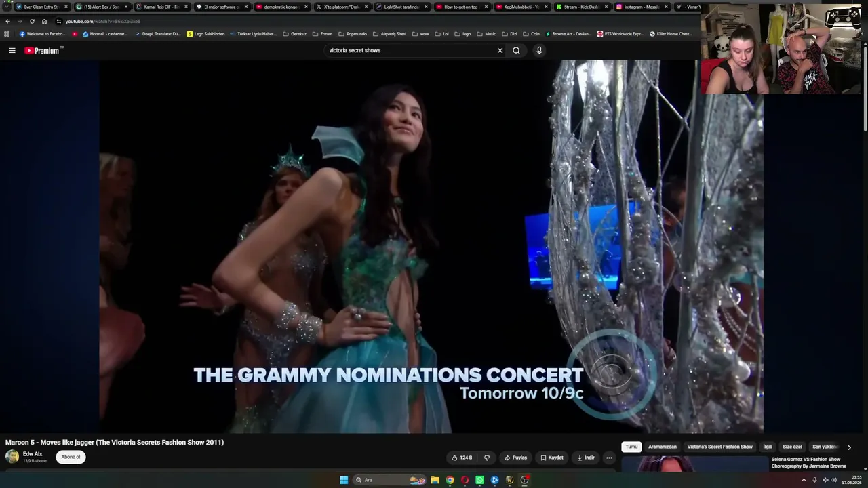Select Victoria's Secret Fashion Show chip
Viewport: 868px width, 488px height.
(x=719, y=447)
